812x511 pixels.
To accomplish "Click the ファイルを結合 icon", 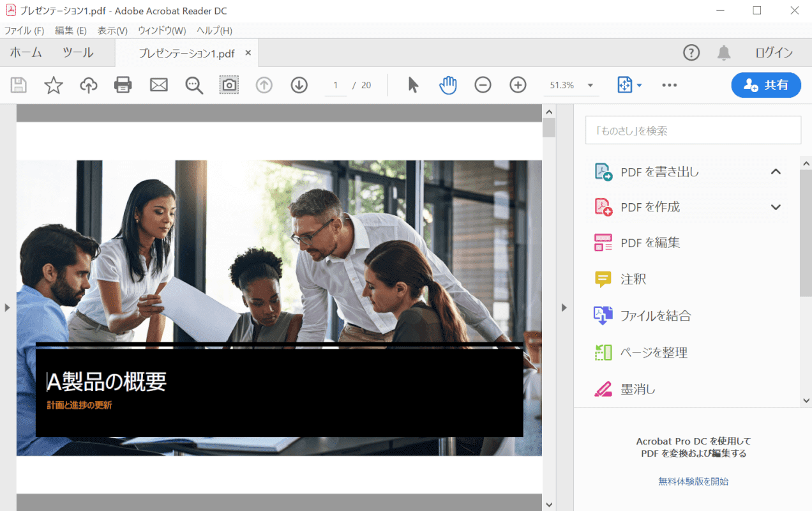I will (603, 316).
